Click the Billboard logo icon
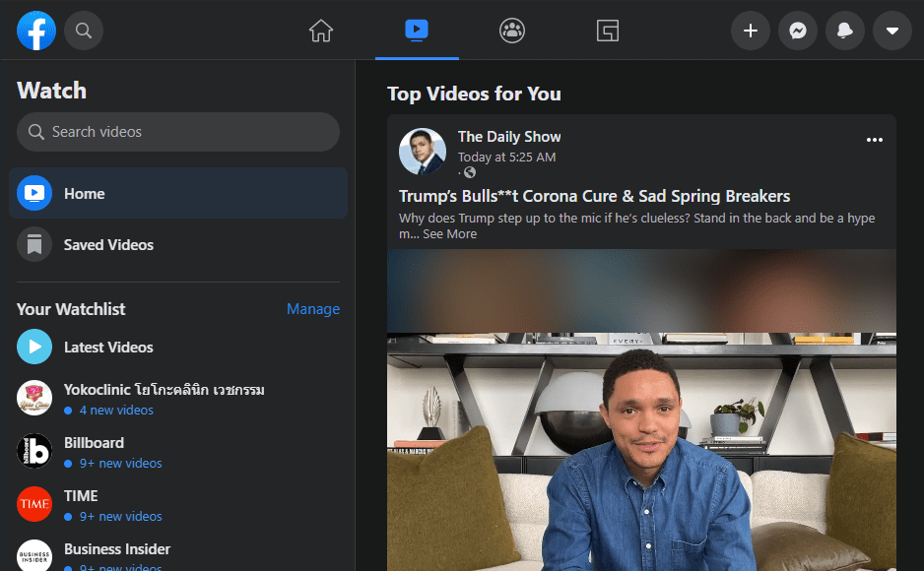 pyautogui.click(x=34, y=451)
